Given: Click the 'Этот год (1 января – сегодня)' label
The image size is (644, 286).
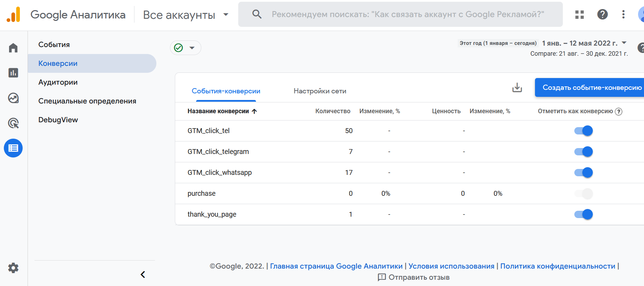Looking at the screenshot, I should [x=498, y=43].
